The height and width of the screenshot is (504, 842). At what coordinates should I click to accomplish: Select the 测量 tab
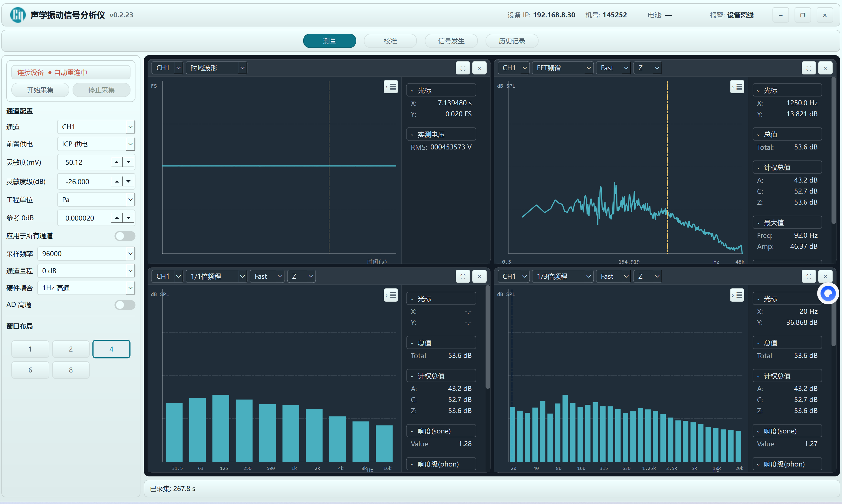point(329,41)
